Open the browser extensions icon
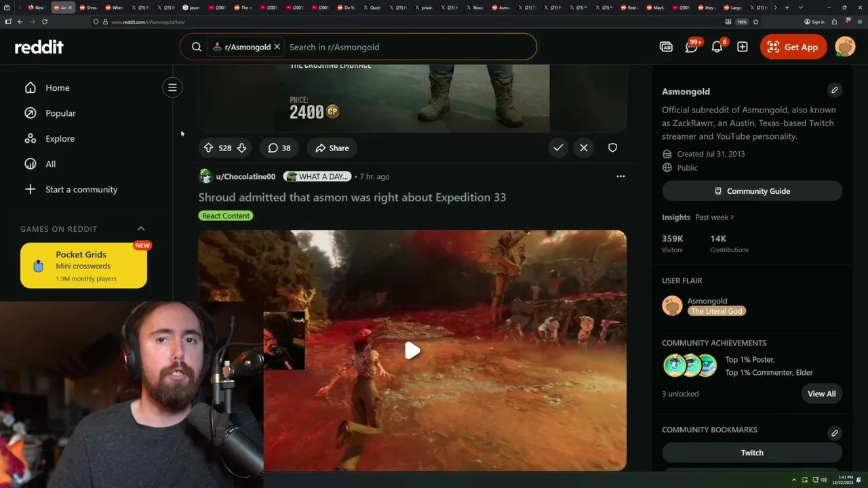Image resolution: width=868 pixels, height=488 pixels. click(x=834, y=22)
